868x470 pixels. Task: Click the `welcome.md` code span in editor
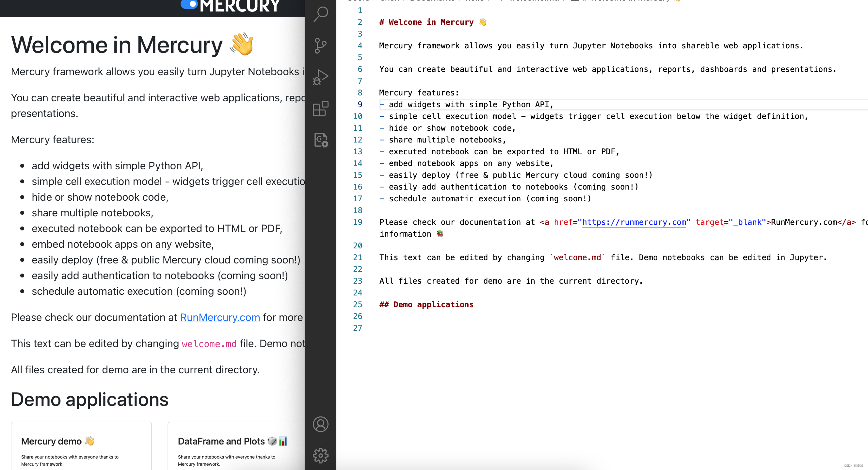click(577, 258)
